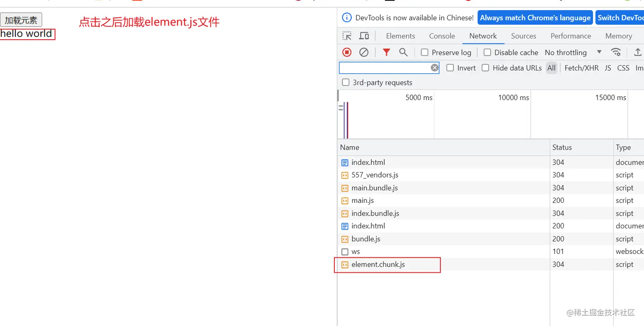The image size is (644, 326).
Task: Click the 200 status of main.js
Action: click(x=558, y=201)
